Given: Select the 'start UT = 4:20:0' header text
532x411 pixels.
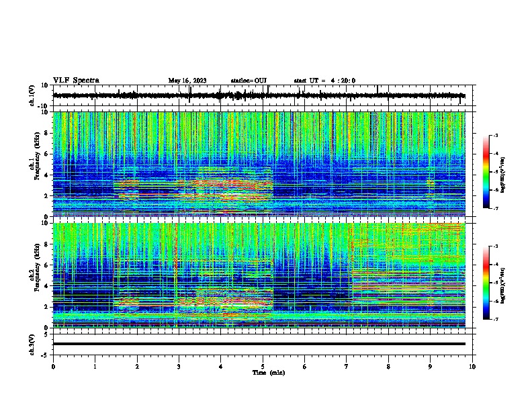Looking at the screenshot, I should 324,81.
